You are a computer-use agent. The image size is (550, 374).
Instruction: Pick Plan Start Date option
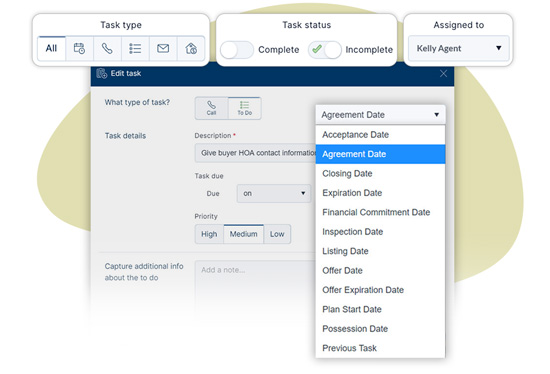380,309
